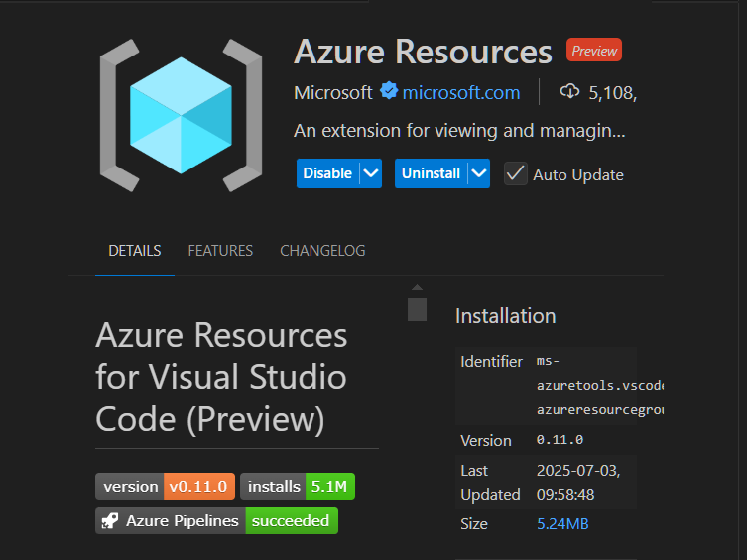Click the Identifier row label

[491, 362]
